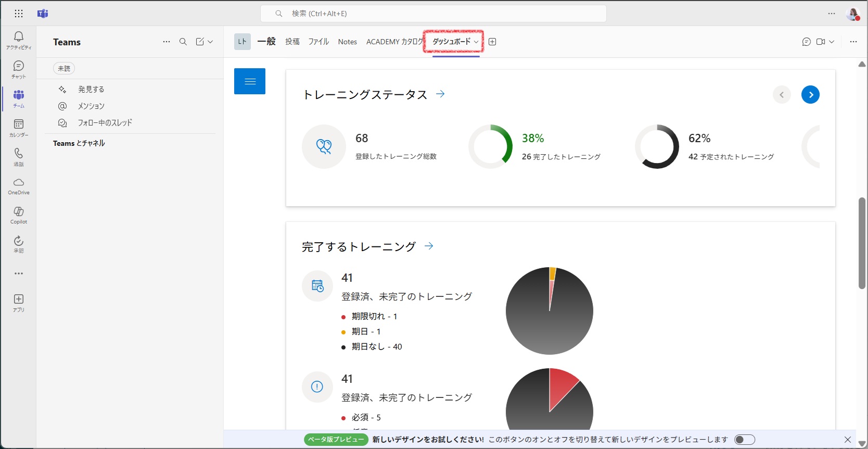
Task: Go to next training status card
Action: 810,95
